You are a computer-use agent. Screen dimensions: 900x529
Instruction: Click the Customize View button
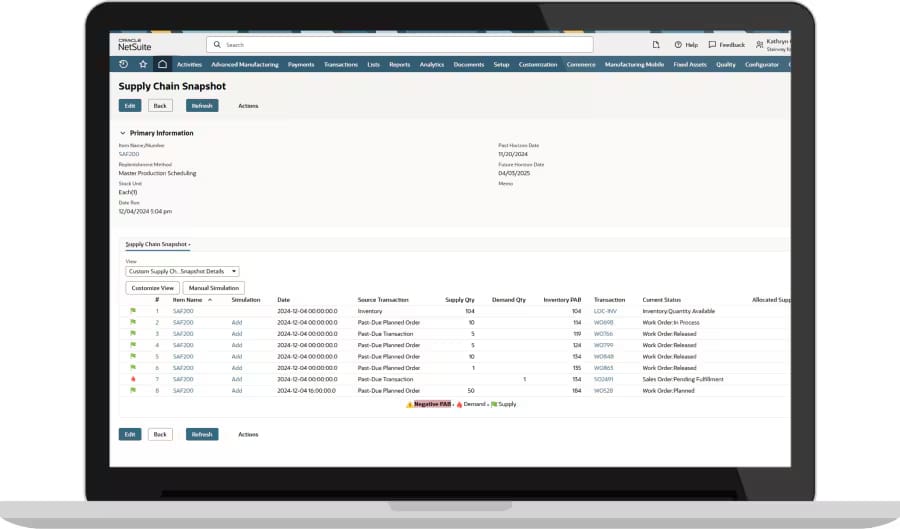152,288
